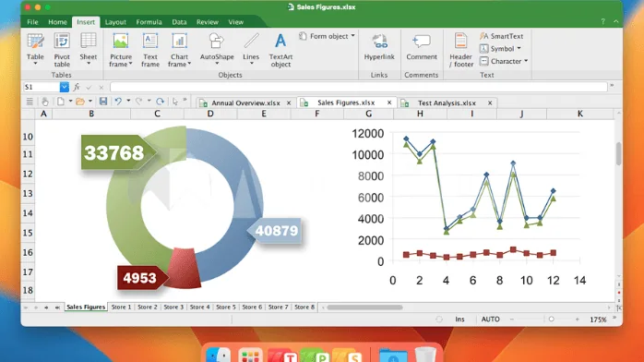Screen dimensions: 644x362
Task: Click the hand touch mode icon
Action: [x=45, y=101]
